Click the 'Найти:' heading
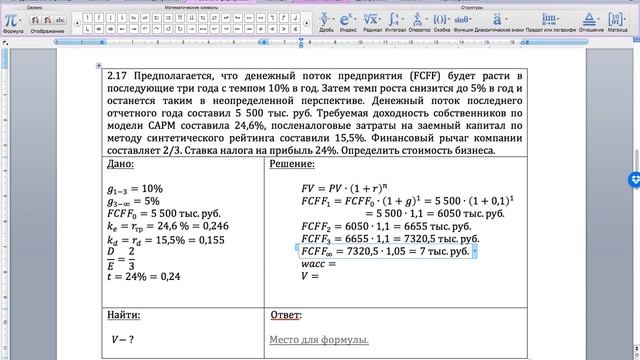 pyautogui.click(x=124, y=315)
